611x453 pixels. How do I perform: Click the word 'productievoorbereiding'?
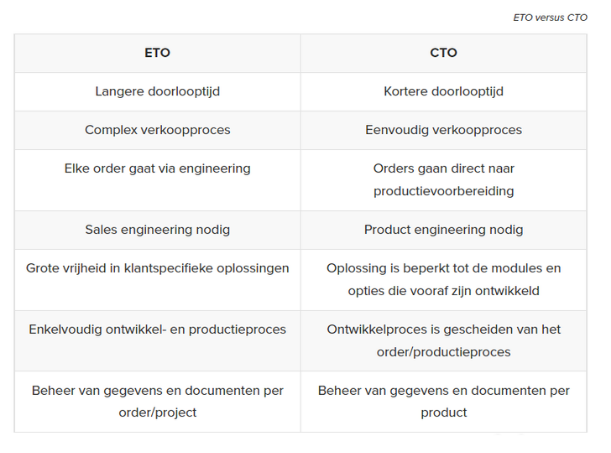click(x=443, y=190)
